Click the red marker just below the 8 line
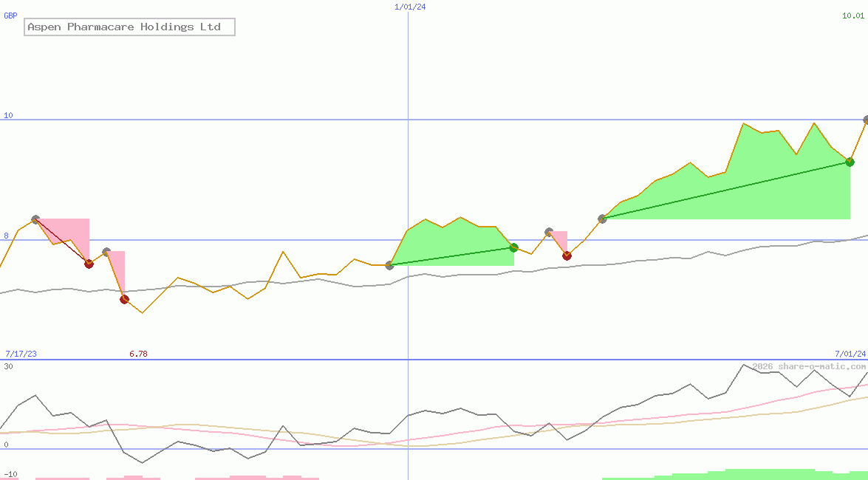This screenshot has width=868, height=480. click(x=567, y=256)
